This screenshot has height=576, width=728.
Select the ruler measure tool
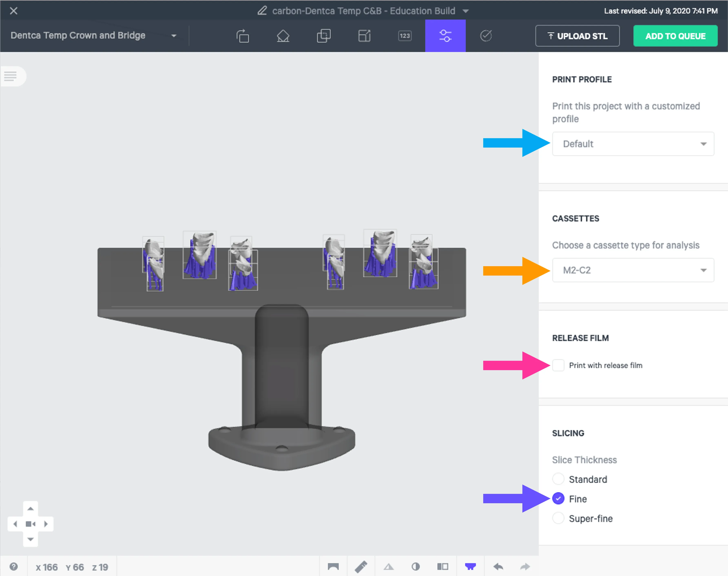click(361, 567)
